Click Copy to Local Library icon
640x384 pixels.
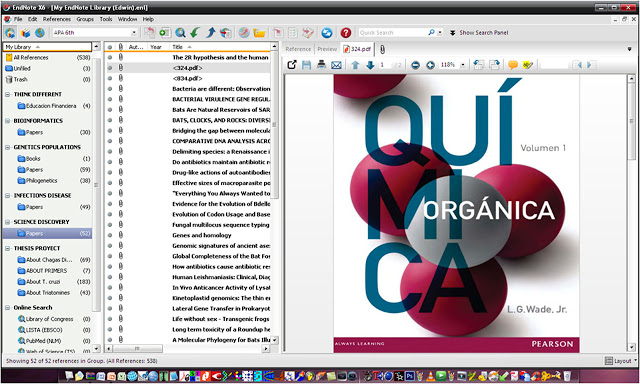click(x=150, y=33)
